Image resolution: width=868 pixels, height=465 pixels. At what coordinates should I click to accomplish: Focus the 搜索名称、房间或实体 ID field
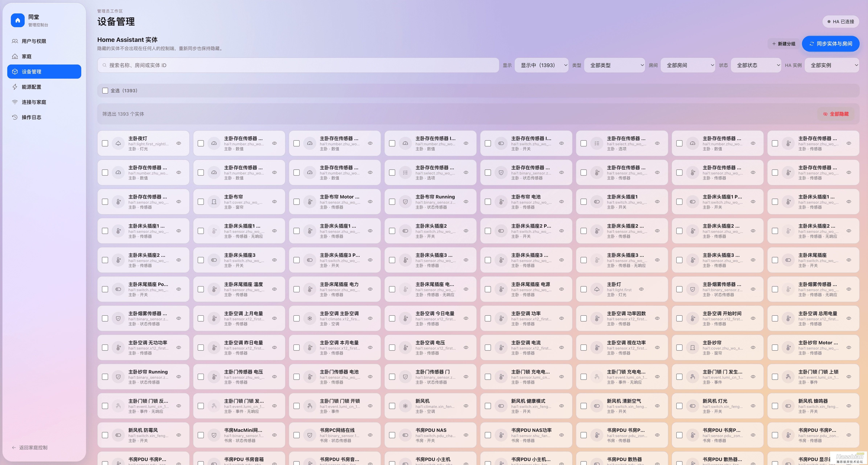click(298, 65)
